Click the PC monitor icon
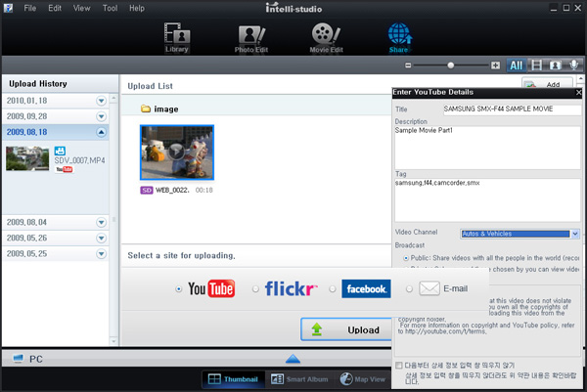Viewport: 587px width, 392px height. point(18,359)
